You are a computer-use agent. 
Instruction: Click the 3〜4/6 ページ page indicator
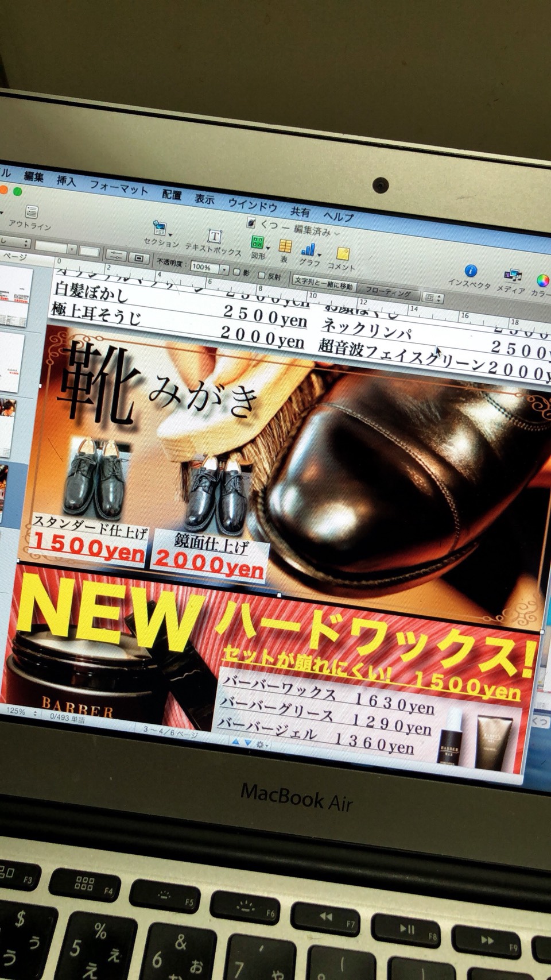coord(170,732)
